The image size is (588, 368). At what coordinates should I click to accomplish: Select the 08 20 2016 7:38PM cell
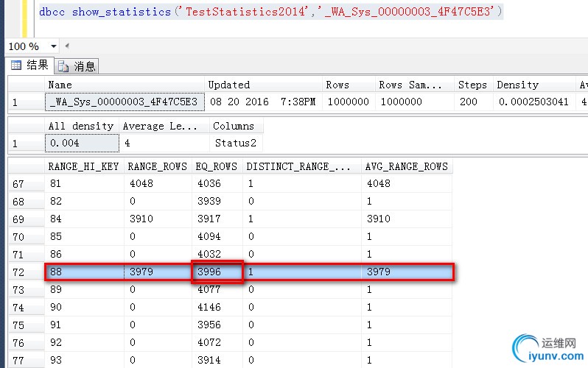263,102
